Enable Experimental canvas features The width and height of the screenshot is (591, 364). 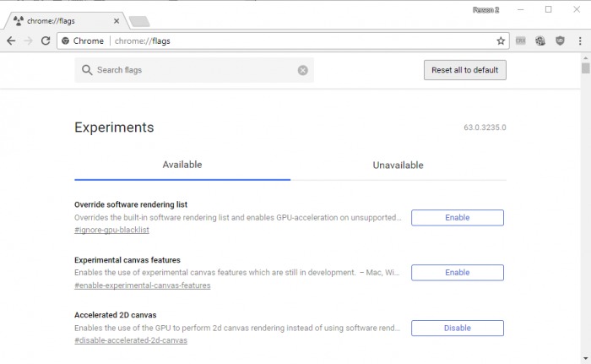coord(458,273)
